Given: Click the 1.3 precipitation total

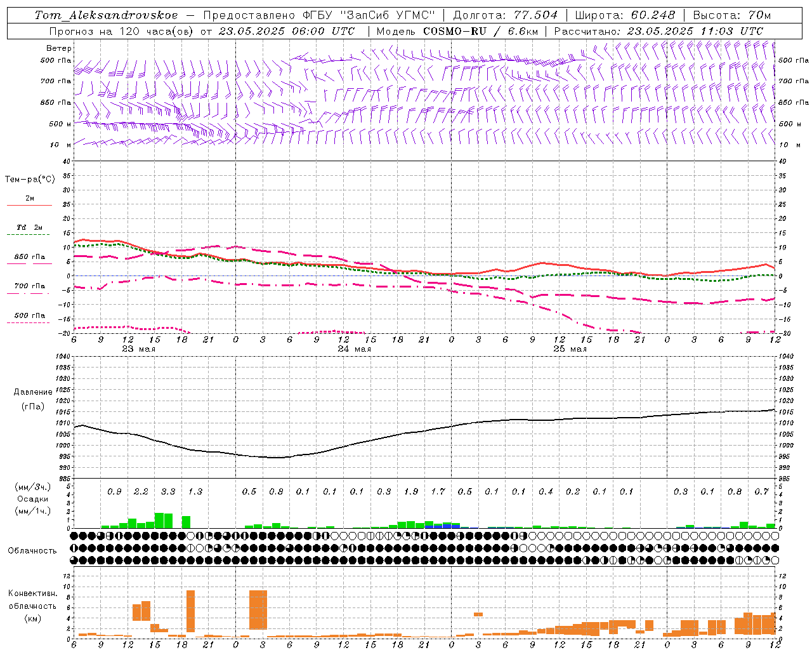Looking at the screenshot, I should (x=195, y=492).
